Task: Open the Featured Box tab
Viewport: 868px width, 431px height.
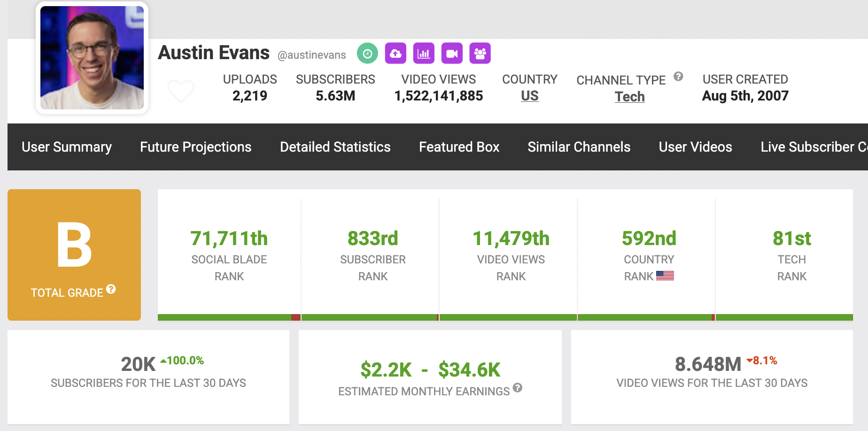Action: click(x=459, y=147)
